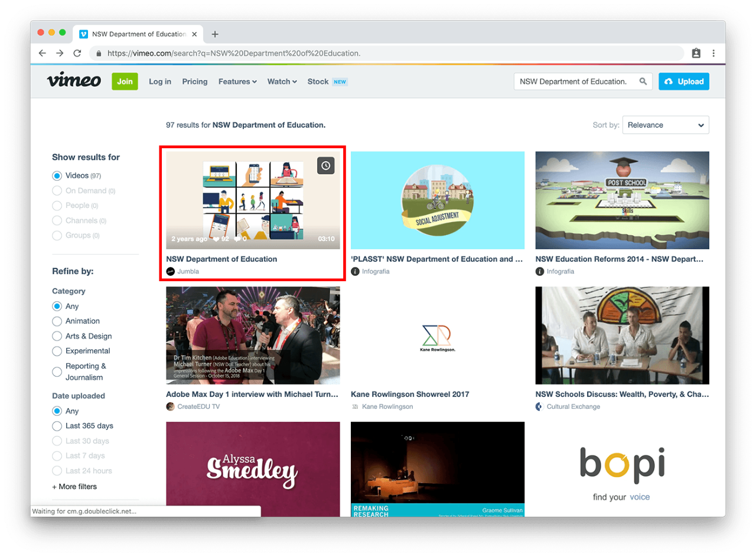Choose the Arts & Design category filter
This screenshot has height=557, width=756.
57,336
